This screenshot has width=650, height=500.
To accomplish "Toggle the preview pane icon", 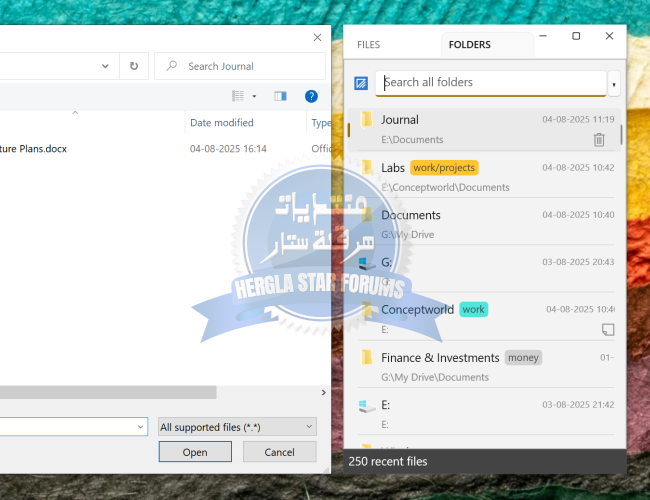I will [x=280, y=96].
